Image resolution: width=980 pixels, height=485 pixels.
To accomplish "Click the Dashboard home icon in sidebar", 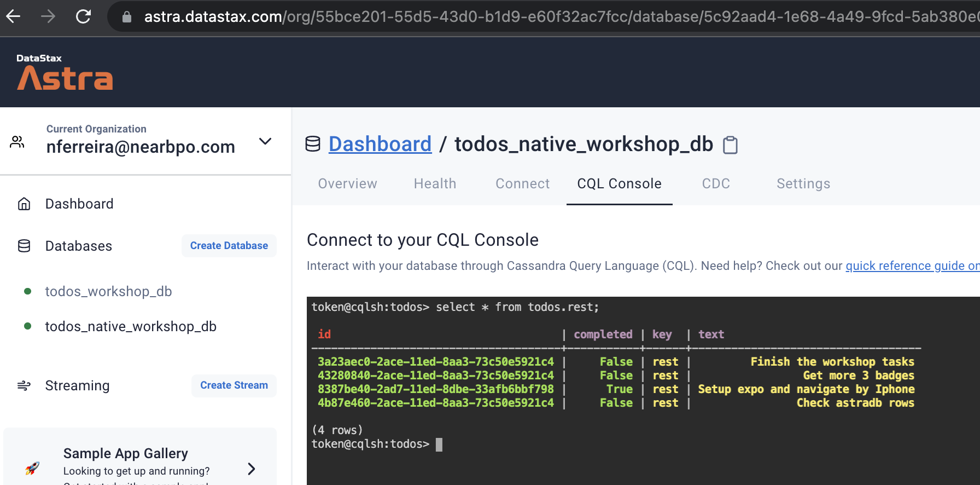I will click(24, 204).
